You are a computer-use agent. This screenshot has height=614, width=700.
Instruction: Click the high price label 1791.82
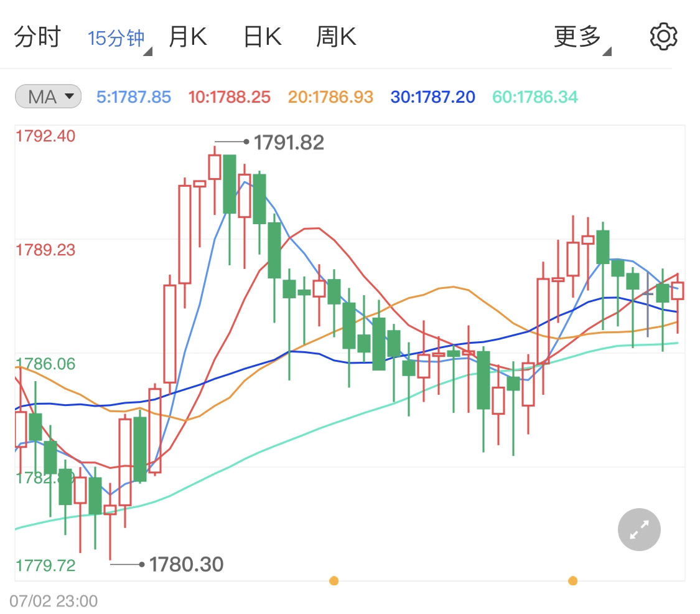[289, 143]
